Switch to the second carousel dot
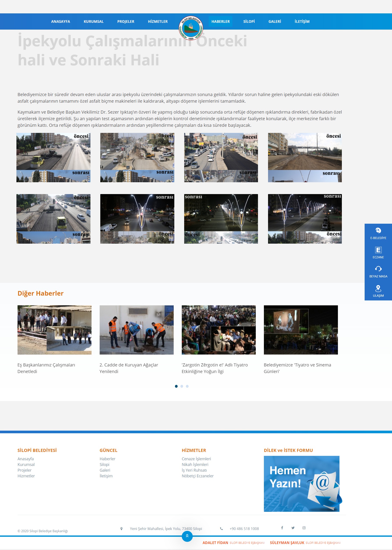The height and width of the screenshot is (550, 392). point(182,386)
